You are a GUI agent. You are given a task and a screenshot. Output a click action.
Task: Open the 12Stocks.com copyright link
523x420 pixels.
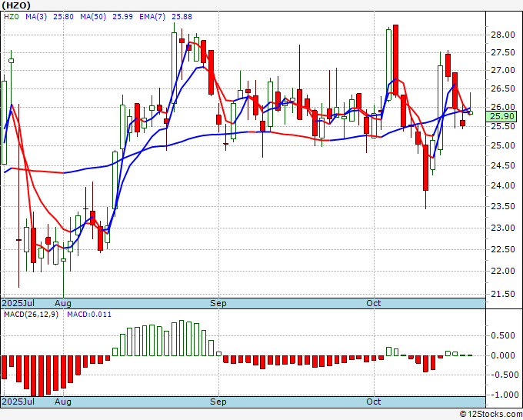pyautogui.click(x=491, y=415)
